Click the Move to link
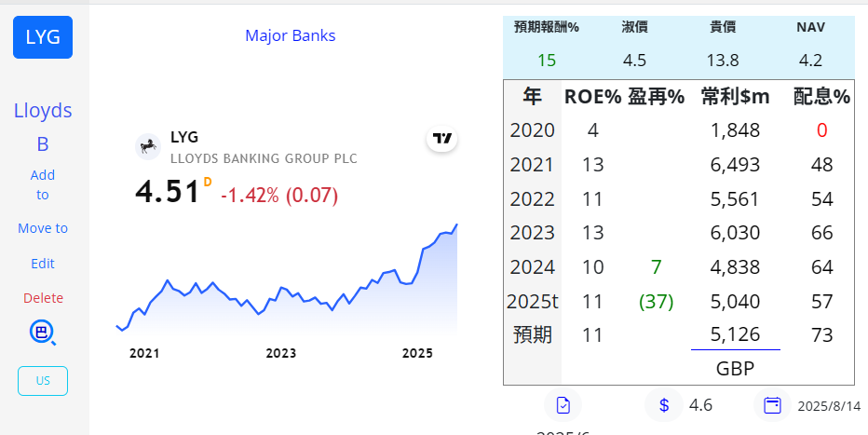 coord(43,228)
